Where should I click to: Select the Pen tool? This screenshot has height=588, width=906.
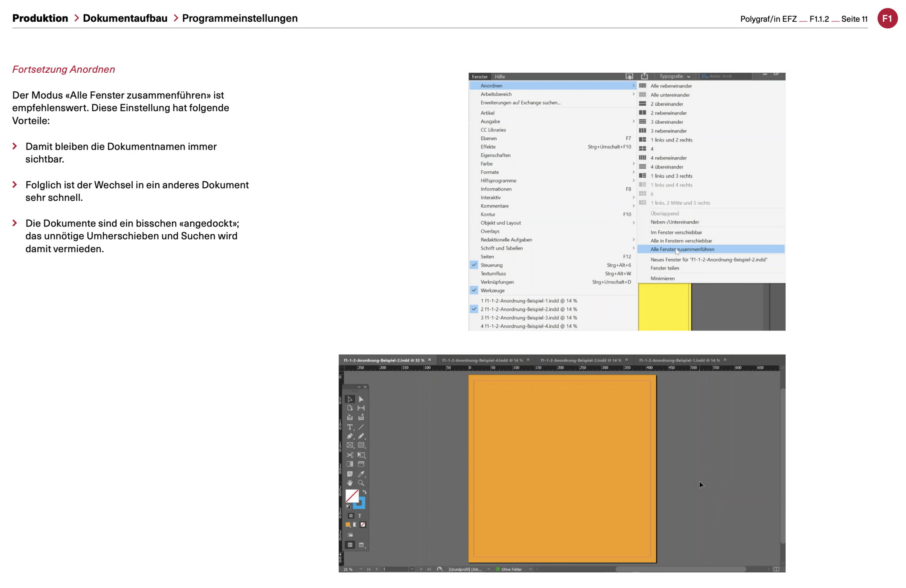[350, 436]
